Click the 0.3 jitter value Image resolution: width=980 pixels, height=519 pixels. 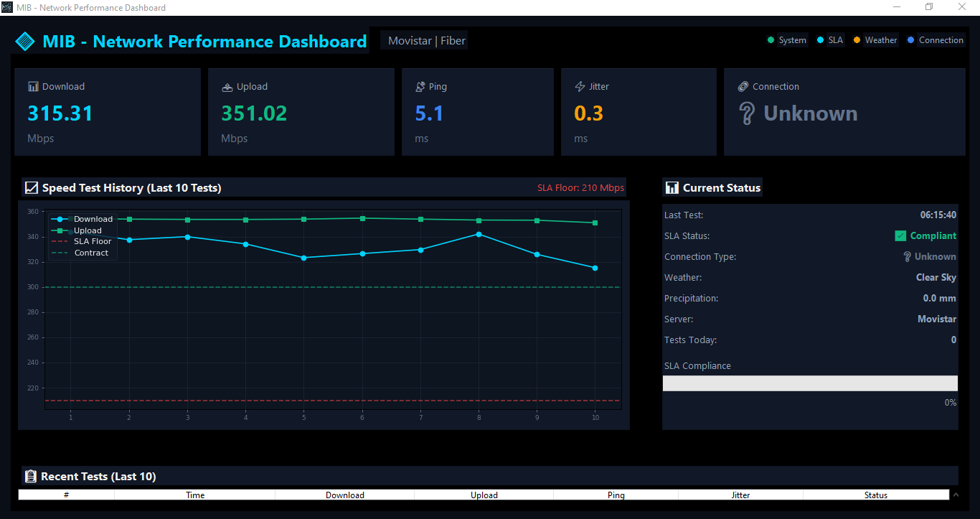(589, 113)
